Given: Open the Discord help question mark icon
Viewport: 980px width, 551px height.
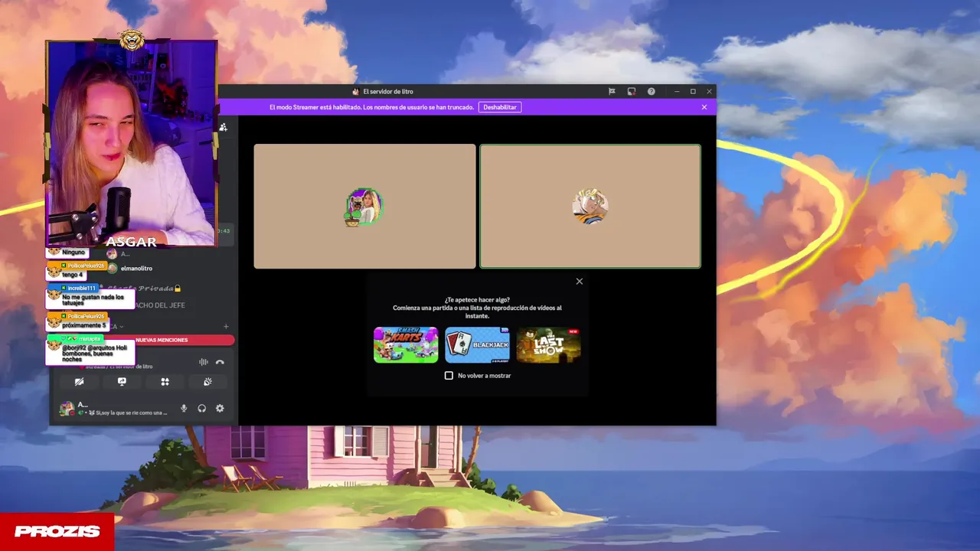Looking at the screenshot, I should [x=651, y=92].
